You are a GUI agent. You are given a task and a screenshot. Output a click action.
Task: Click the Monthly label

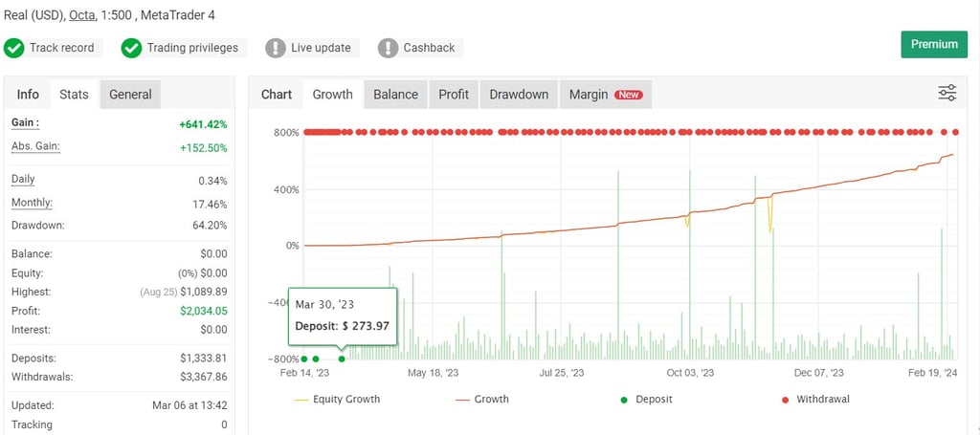(32, 203)
